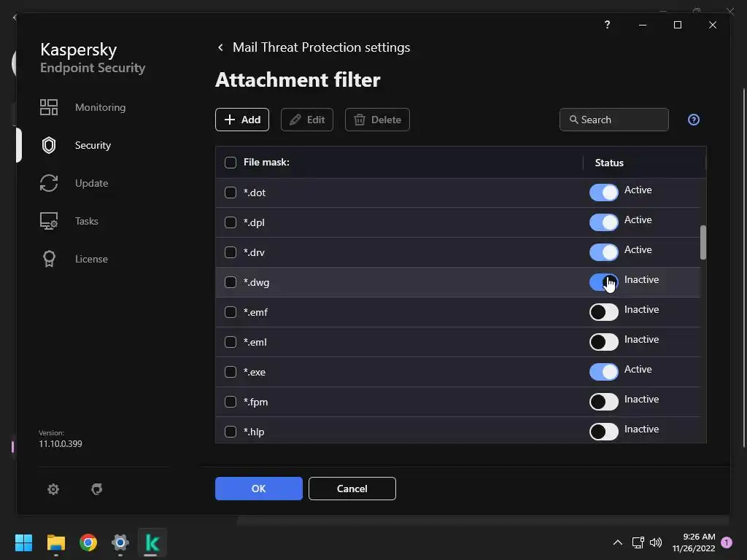Click the attachment list scrollbar thumb

coord(703,242)
